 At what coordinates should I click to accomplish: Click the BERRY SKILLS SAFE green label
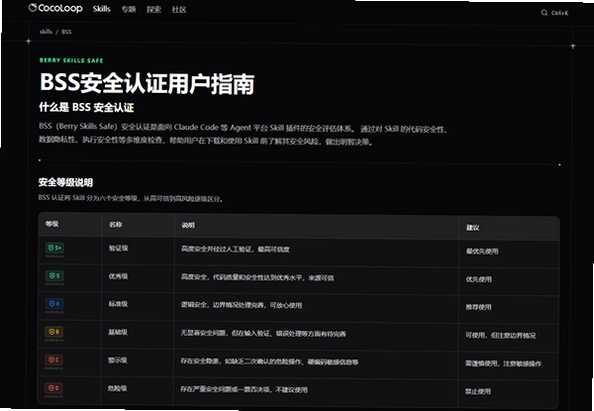click(71, 60)
